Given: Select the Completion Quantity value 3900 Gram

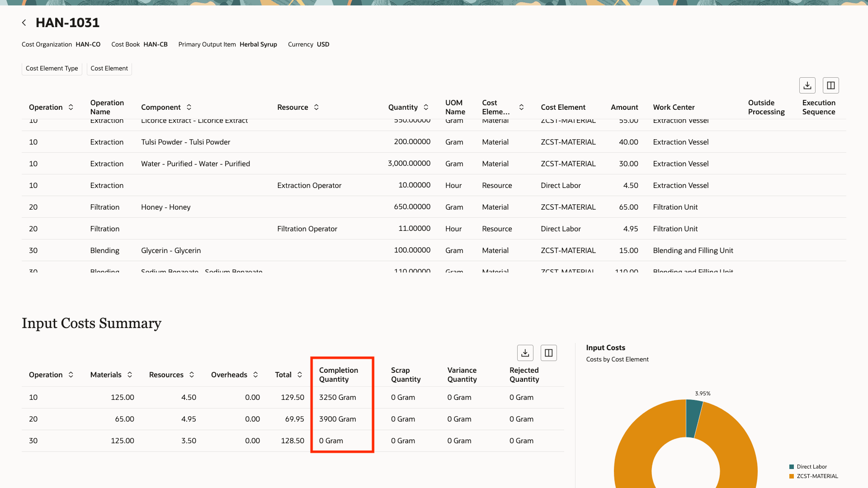Looking at the screenshot, I should point(337,419).
